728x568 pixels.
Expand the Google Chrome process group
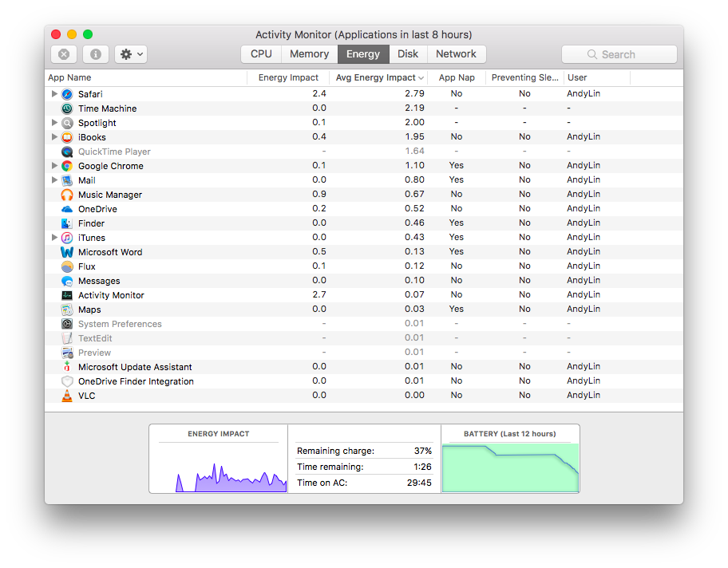[x=54, y=166]
